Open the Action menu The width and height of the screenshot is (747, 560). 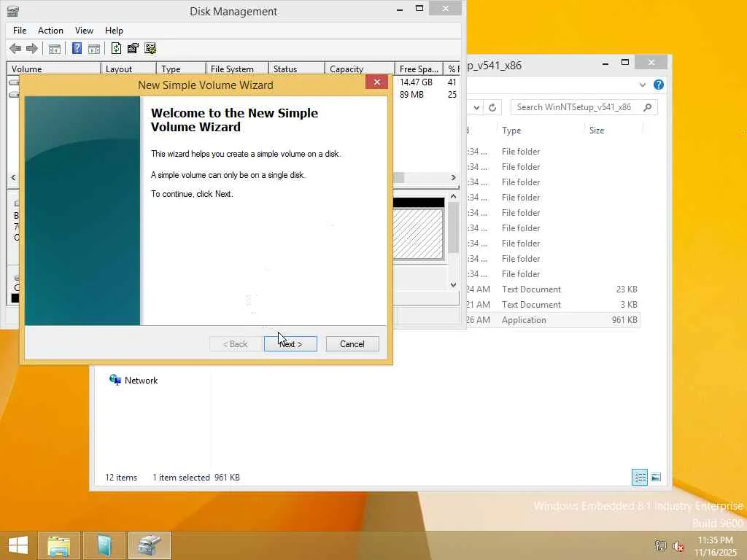click(50, 31)
